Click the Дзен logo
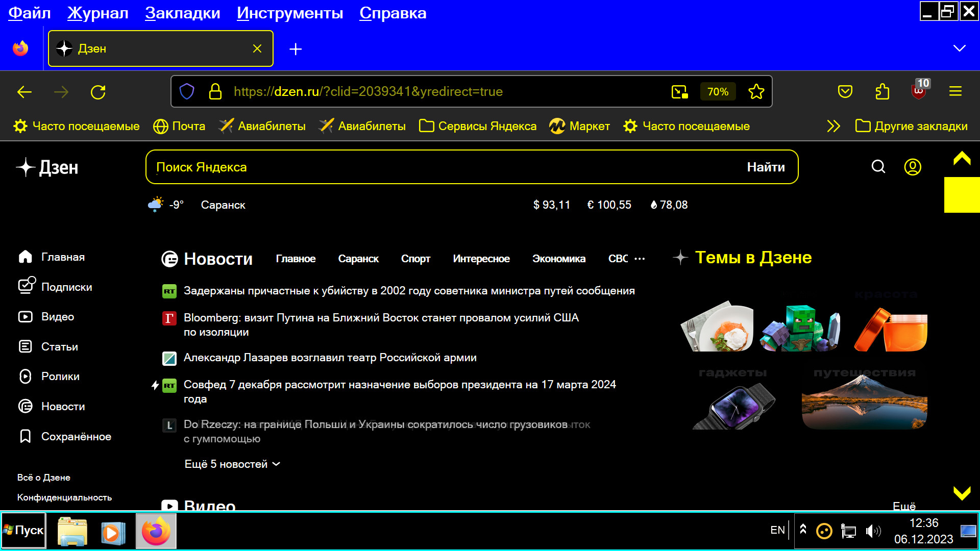980x551 pixels. 47,167
